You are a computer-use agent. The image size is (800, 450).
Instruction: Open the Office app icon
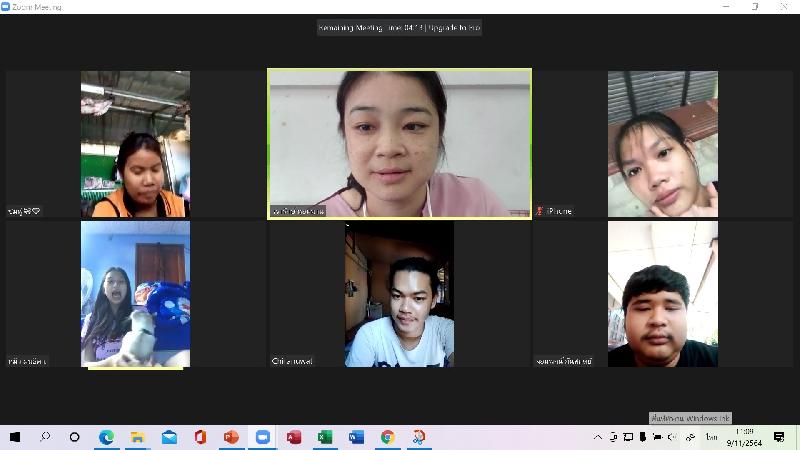pyautogui.click(x=200, y=437)
